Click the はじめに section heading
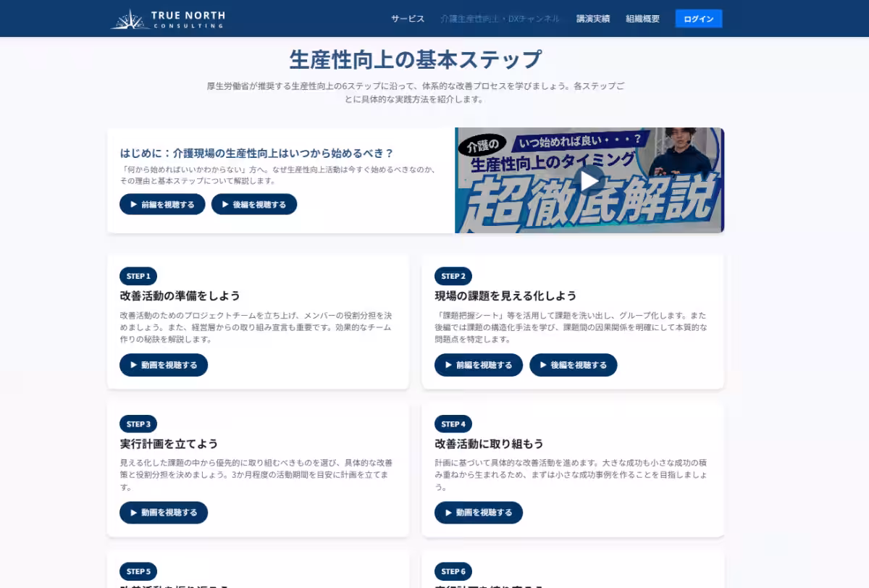The height and width of the screenshot is (588, 869). [256, 153]
